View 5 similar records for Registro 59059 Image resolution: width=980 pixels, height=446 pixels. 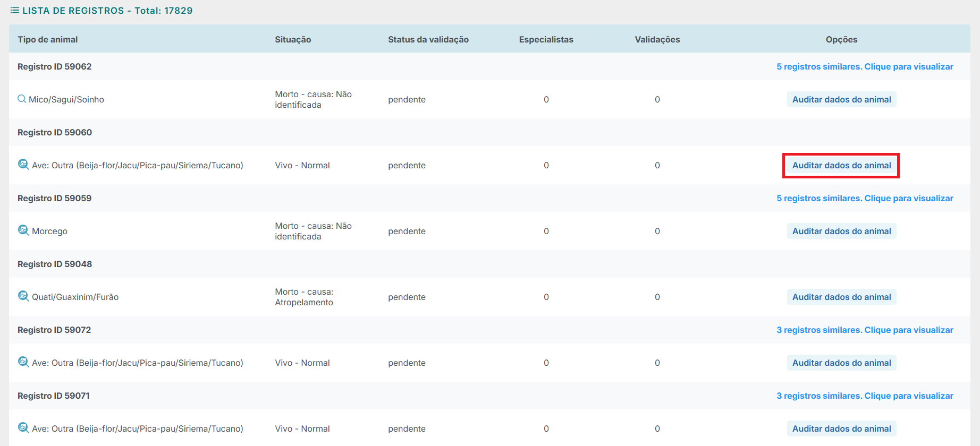point(865,198)
